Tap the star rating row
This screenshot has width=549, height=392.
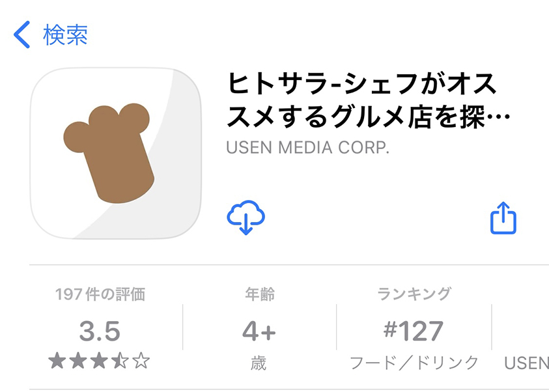click(x=100, y=361)
